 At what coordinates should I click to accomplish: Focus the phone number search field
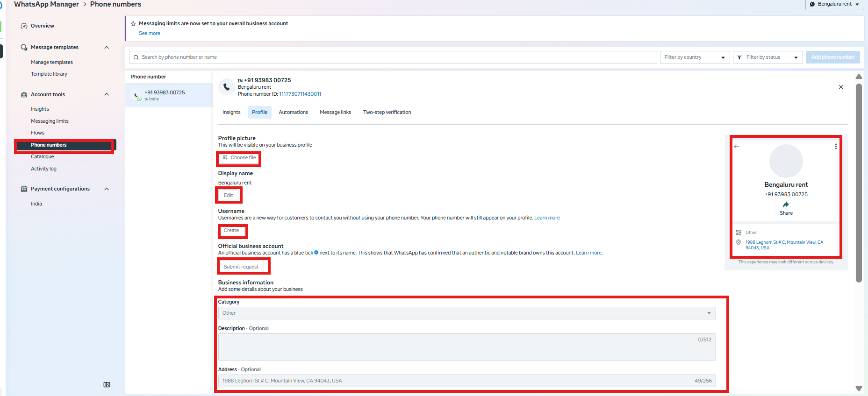click(393, 57)
